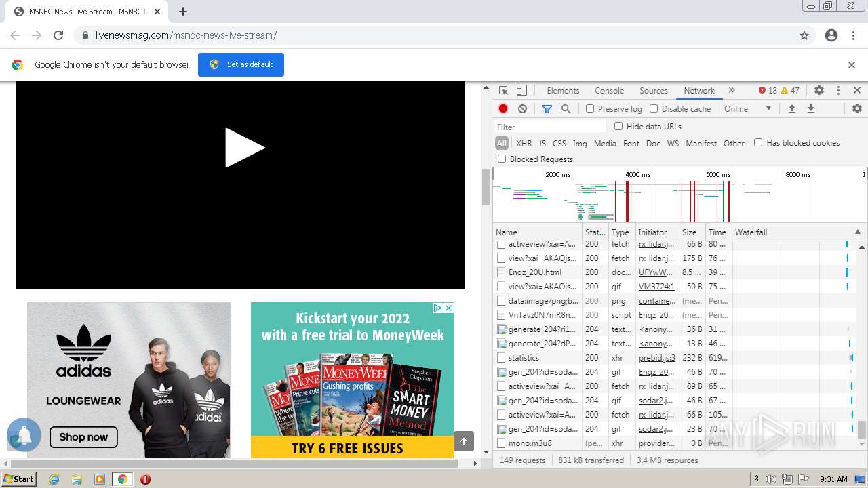Bookmark this page with the star icon
The height and width of the screenshot is (488, 868).
pos(804,35)
